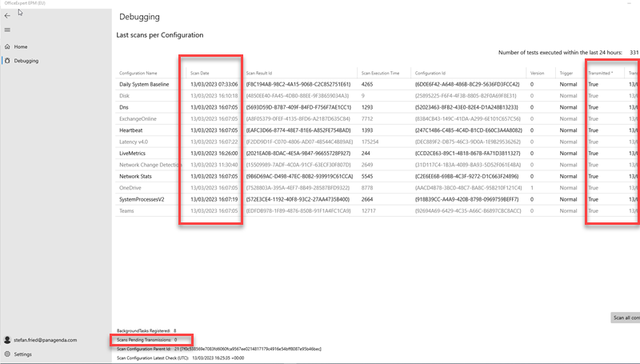Open the Debugging navigation item
Screen dimensions: 640x364
pos(26,61)
